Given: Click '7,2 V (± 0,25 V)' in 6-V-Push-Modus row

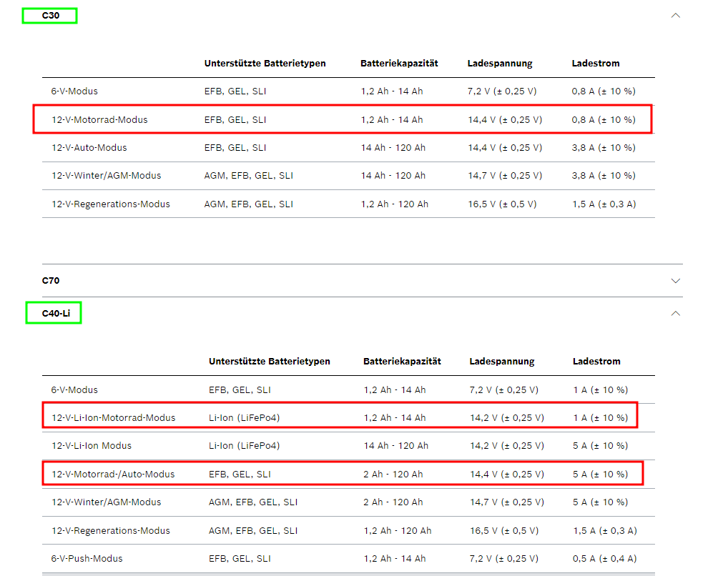Looking at the screenshot, I should pyautogui.click(x=503, y=558).
